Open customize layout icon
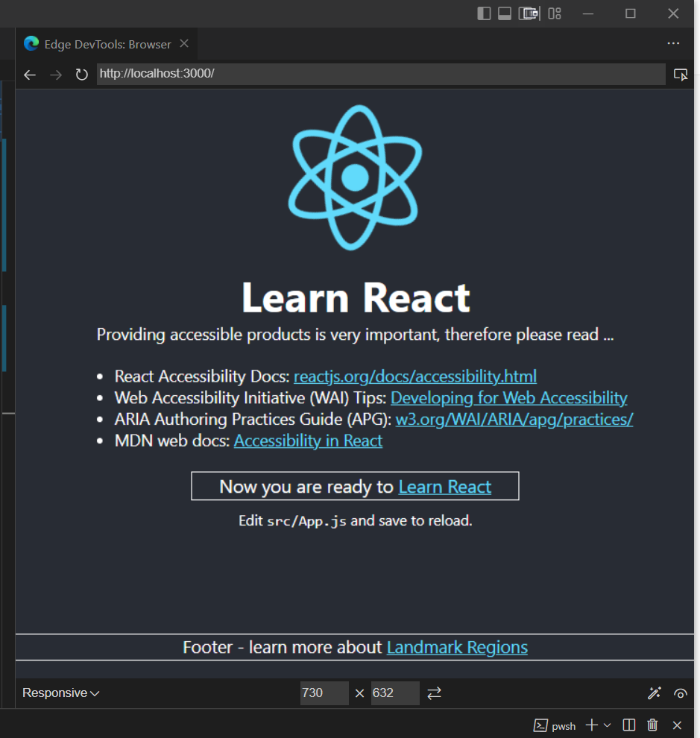This screenshot has width=700, height=738. [555, 13]
